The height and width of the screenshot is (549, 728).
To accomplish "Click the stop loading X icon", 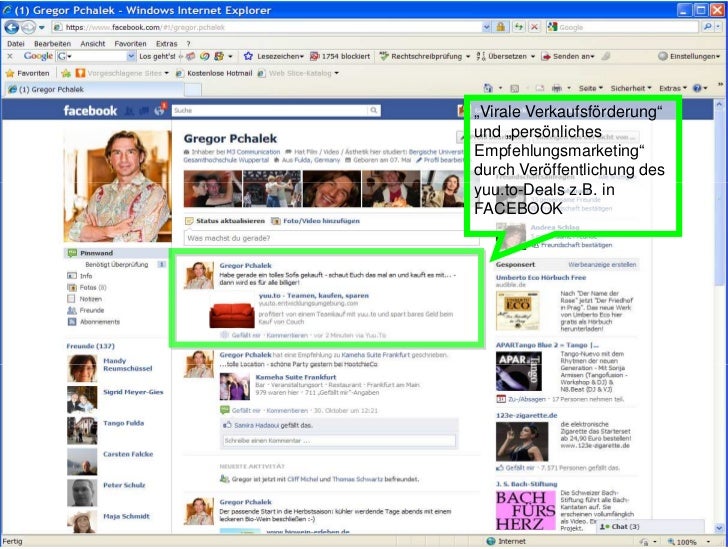I will click(534, 27).
